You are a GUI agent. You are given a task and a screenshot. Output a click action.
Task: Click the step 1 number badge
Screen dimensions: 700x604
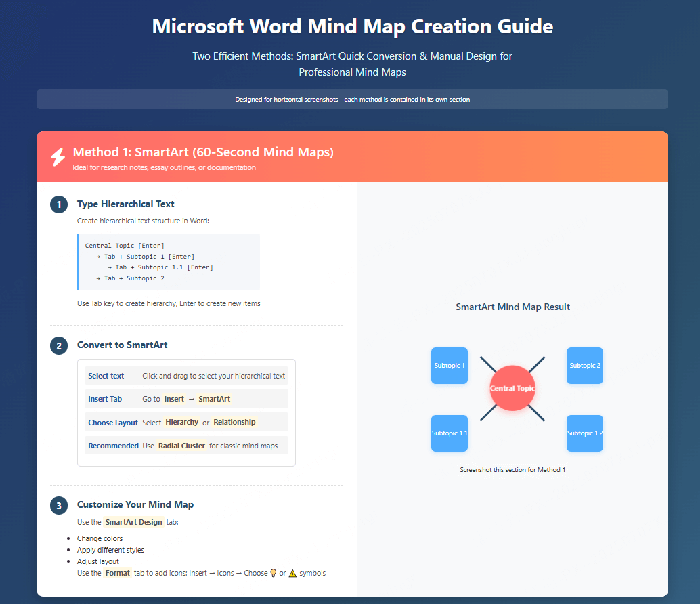(59, 204)
